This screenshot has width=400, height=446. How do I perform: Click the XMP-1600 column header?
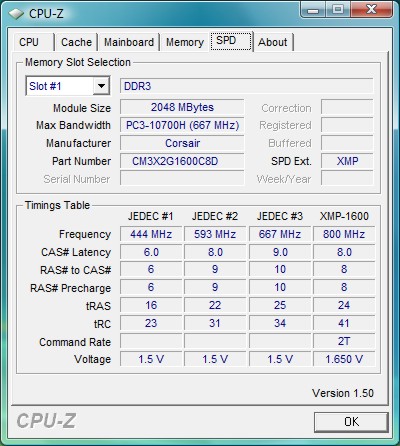pyautogui.click(x=344, y=216)
